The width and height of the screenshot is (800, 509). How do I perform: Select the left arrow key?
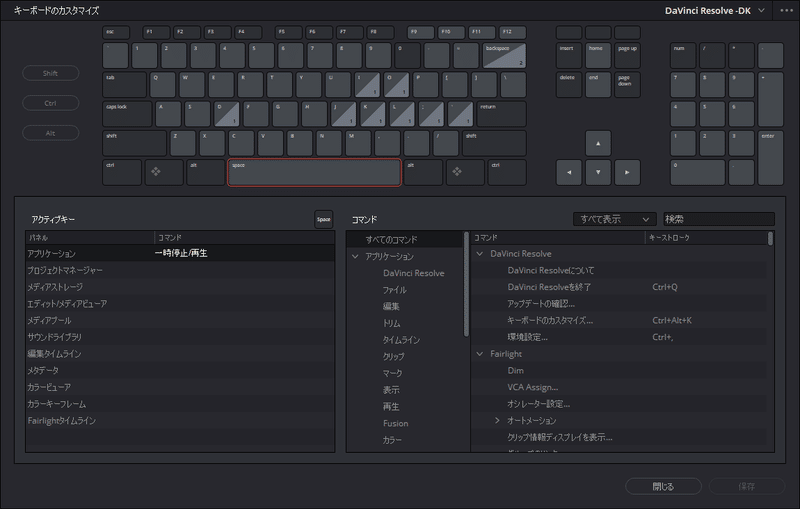[x=569, y=172]
